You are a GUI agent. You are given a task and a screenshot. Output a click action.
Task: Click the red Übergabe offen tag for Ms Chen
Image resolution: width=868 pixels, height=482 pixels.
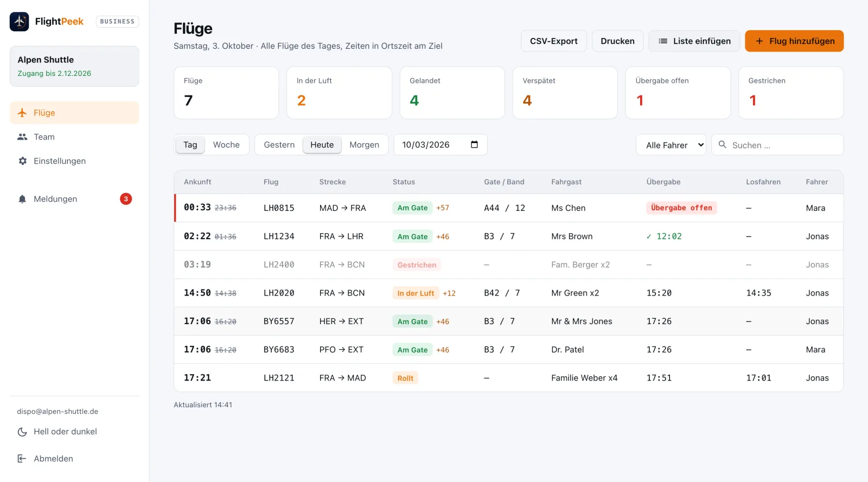click(681, 208)
